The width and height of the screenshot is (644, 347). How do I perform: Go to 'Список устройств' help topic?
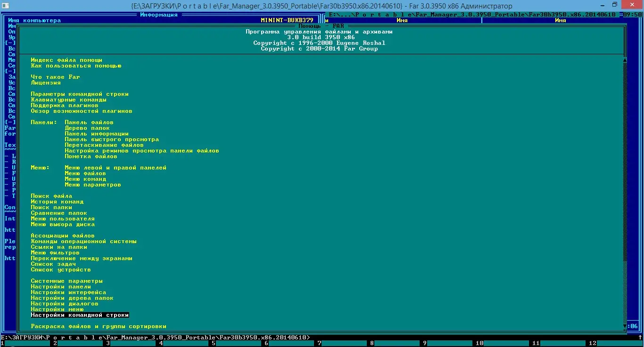(x=61, y=270)
